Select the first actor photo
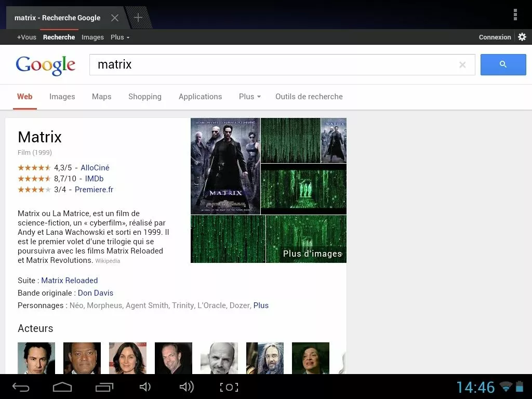The width and height of the screenshot is (532, 399). coord(36,358)
